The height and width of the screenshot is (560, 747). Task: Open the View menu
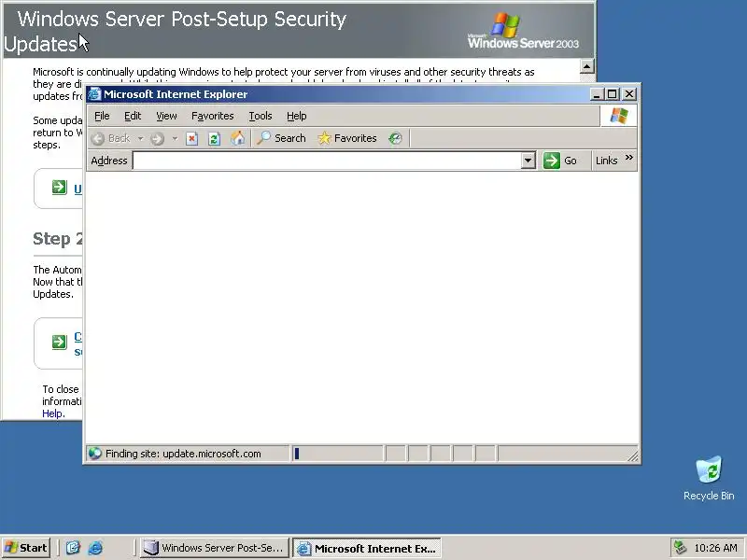pos(166,116)
